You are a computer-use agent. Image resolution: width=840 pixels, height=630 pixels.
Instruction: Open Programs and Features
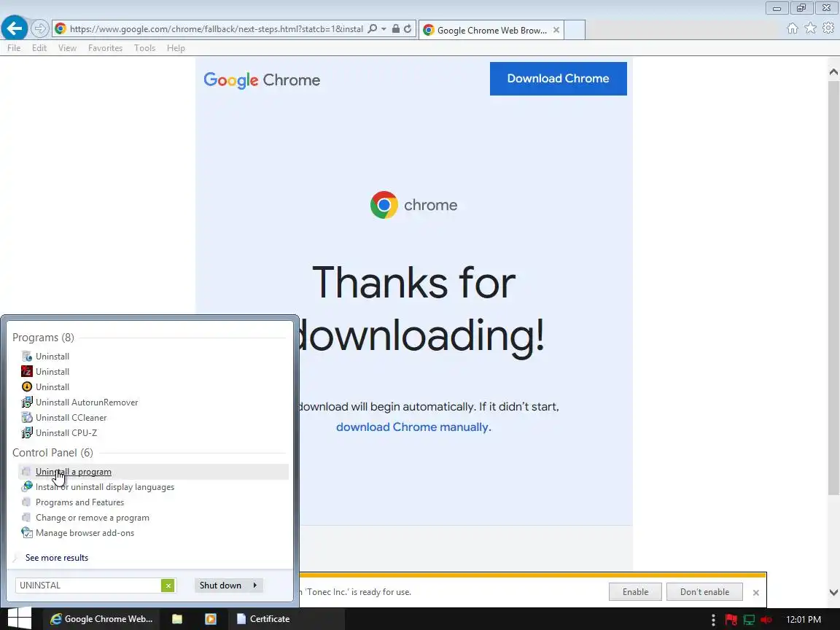tap(79, 502)
